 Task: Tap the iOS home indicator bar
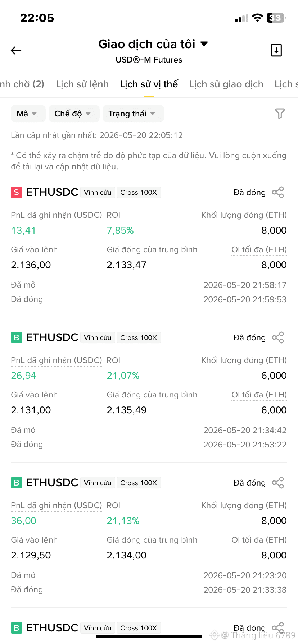pyautogui.click(x=149, y=636)
